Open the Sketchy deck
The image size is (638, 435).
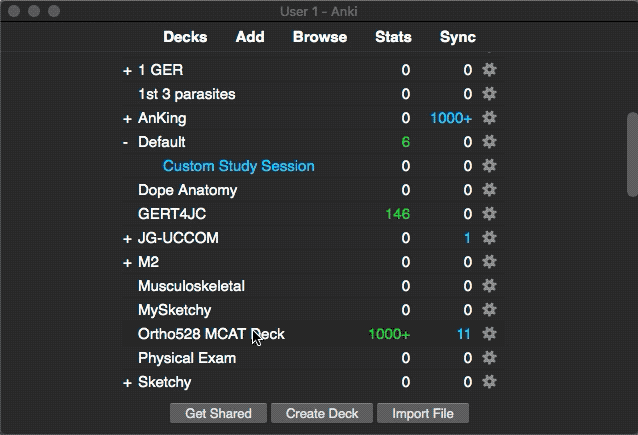[164, 383]
